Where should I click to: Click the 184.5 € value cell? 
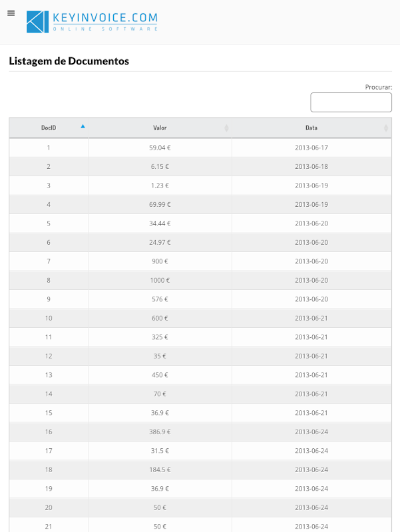(x=160, y=469)
